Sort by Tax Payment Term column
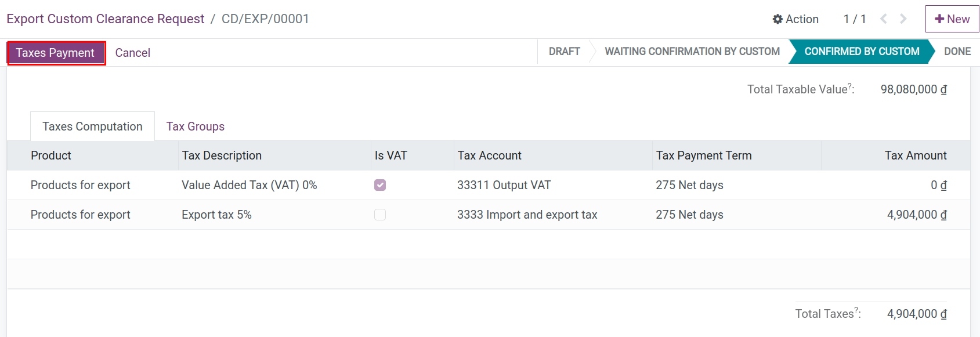This screenshot has width=980, height=337. 736,155
